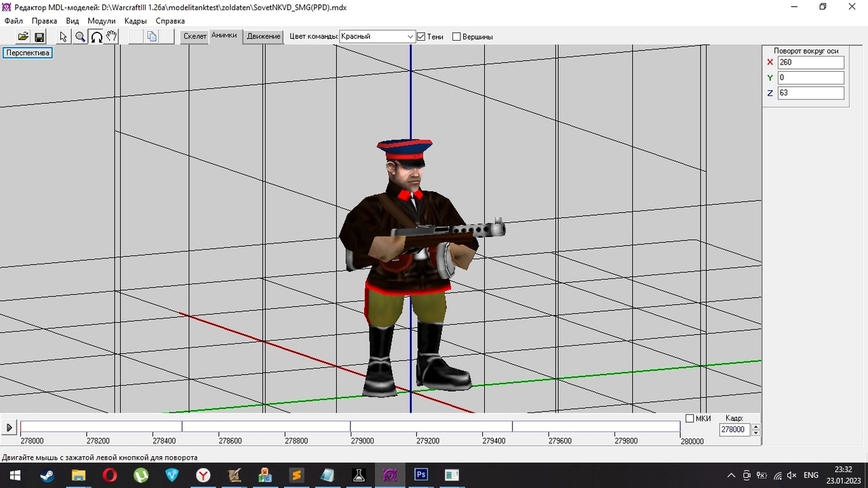Switch to the Анимки tab
Image resolution: width=868 pixels, height=488 pixels.
click(224, 35)
